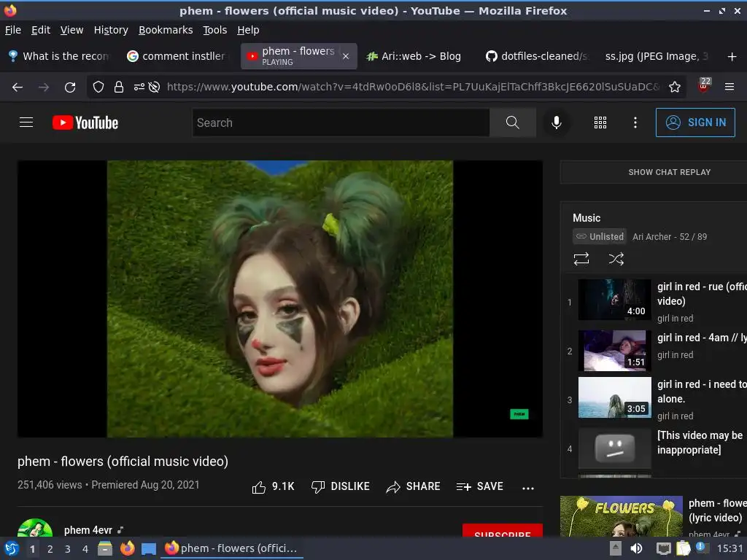Viewport: 747px width, 560px height.
Task: Start voice search with the microphone icon
Action: coord(556,122)
